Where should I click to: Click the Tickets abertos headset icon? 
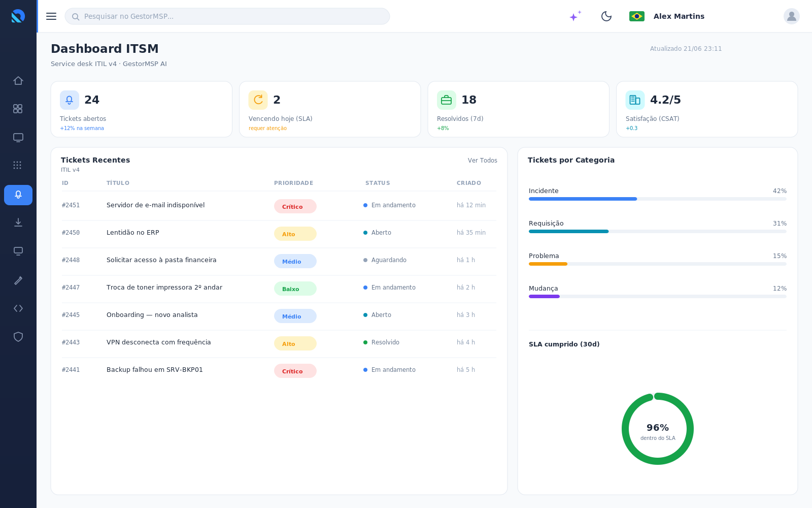click(x=70, y=100)
